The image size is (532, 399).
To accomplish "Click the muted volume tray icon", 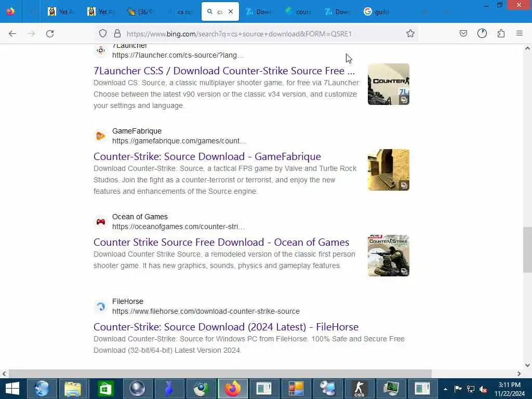I will pyautogui.click(x=484, y=389).
